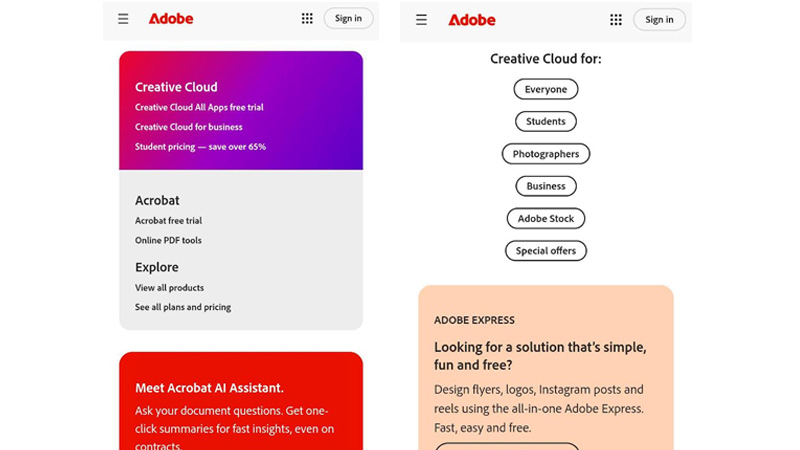Open Creative Cloud for business link
800x450 pixels.
pyautogui.click(x=188, y=127)
